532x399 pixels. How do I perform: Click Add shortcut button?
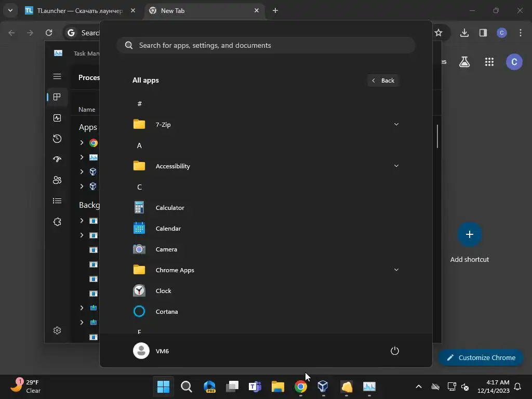(470, 242)
